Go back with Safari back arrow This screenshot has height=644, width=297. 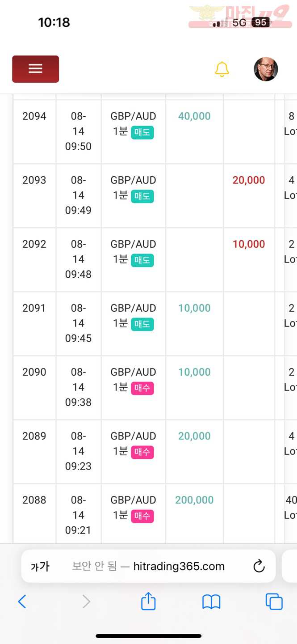(x=22, y=602)
